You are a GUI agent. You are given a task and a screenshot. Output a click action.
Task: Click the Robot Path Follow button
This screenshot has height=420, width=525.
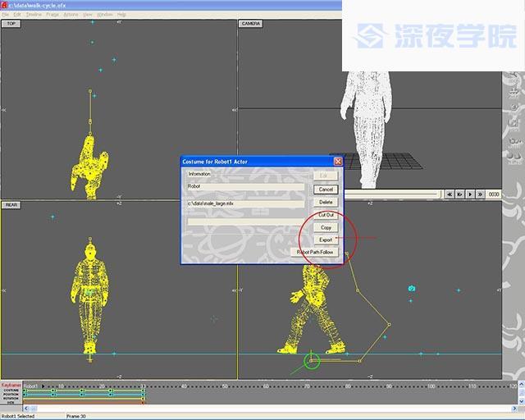[x=315, y=253]
